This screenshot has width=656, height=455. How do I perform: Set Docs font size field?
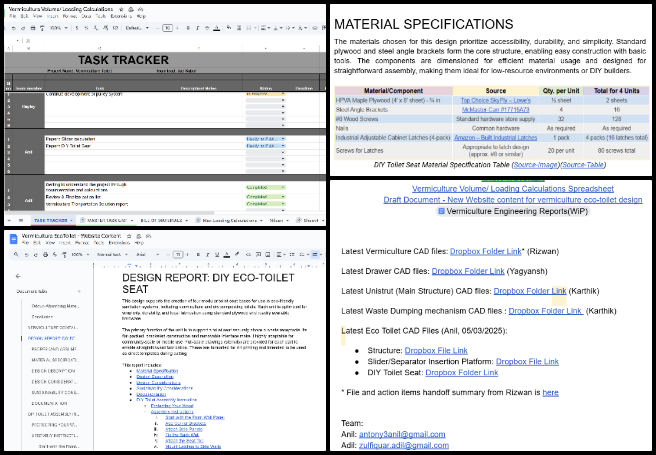click(x=178, y=255)
